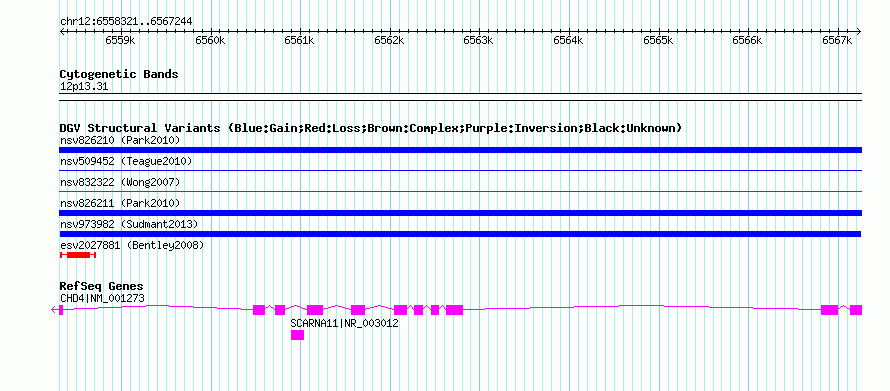This screenshot has height=391, width=890.
Task: Open the nsv973982 (Sudmant2013) variant label
Action: pyautogui.click(x=129, y=224)
